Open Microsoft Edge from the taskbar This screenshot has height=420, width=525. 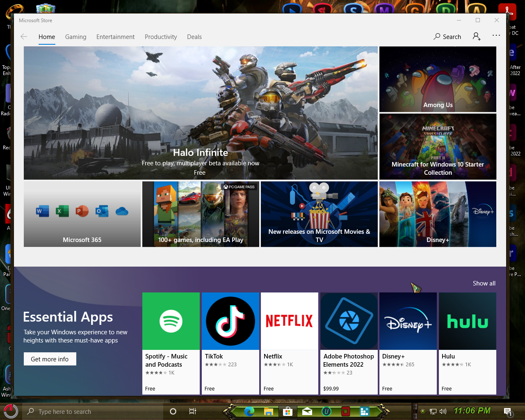pos(249,411)
